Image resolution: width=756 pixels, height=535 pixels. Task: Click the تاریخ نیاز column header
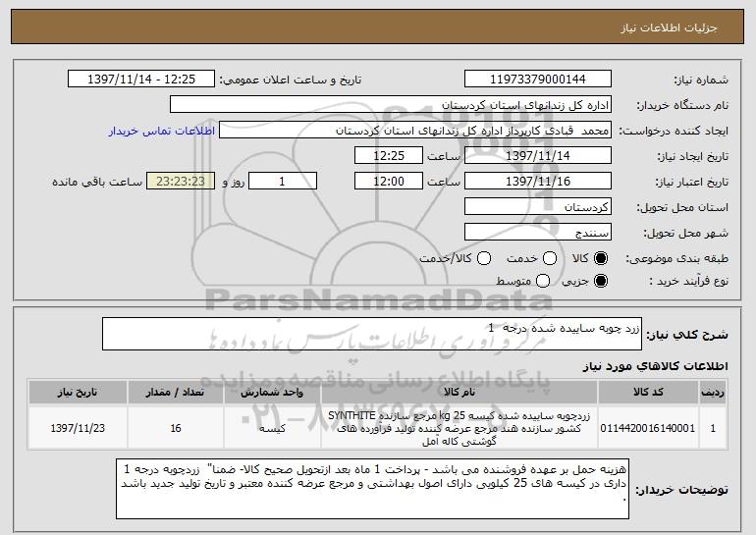click(x=78, y=393)
